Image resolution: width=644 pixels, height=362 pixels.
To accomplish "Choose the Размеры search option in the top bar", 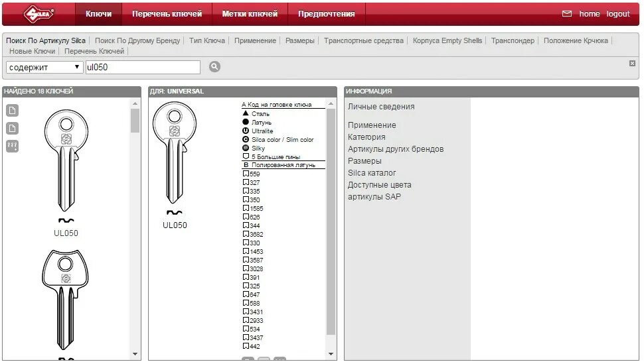I will pos(300,40).
